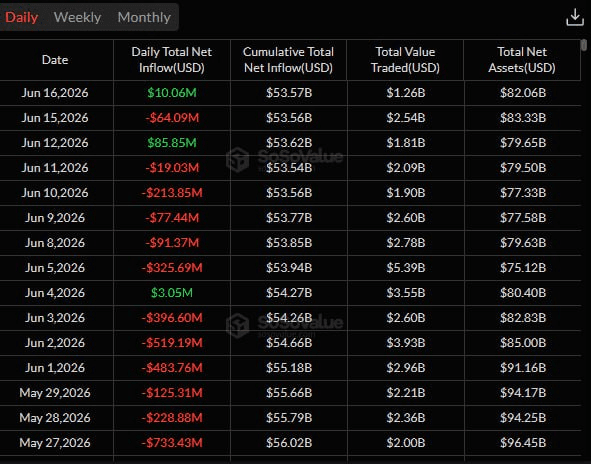Select the $3.93B total value traded
The image size is (591, 464).
coord(406,343)
